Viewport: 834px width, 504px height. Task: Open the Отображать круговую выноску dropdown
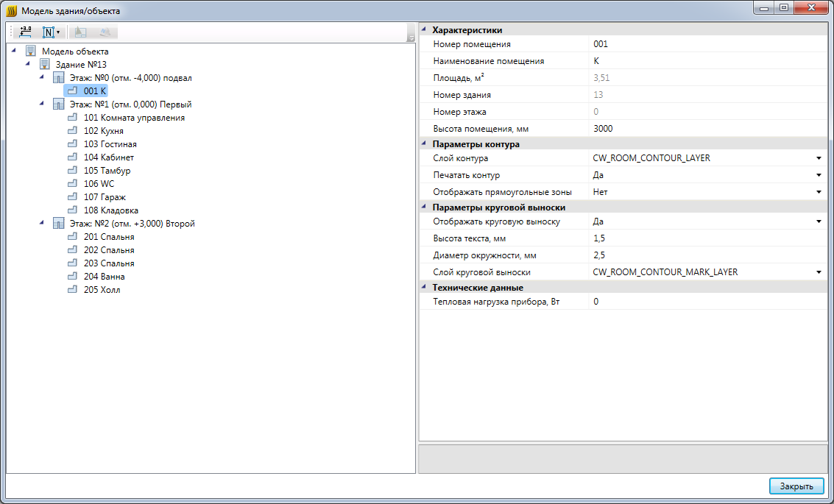tap(819, 221)
